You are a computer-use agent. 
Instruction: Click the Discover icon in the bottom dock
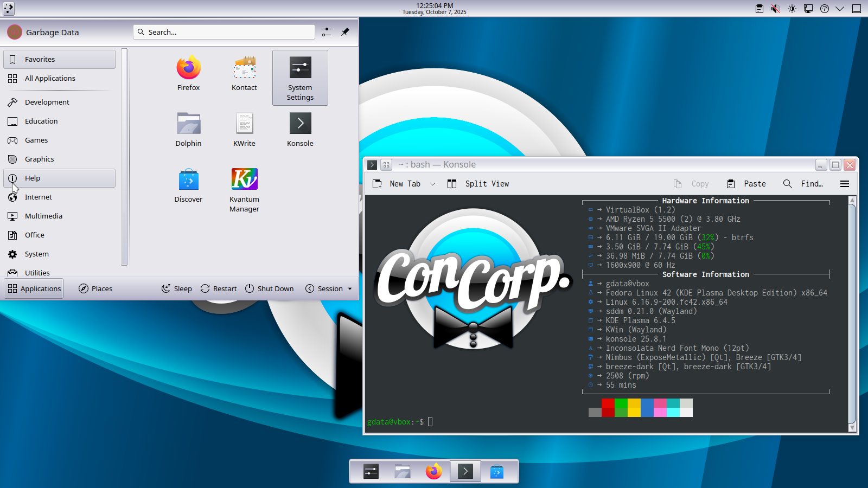[496, 472]
